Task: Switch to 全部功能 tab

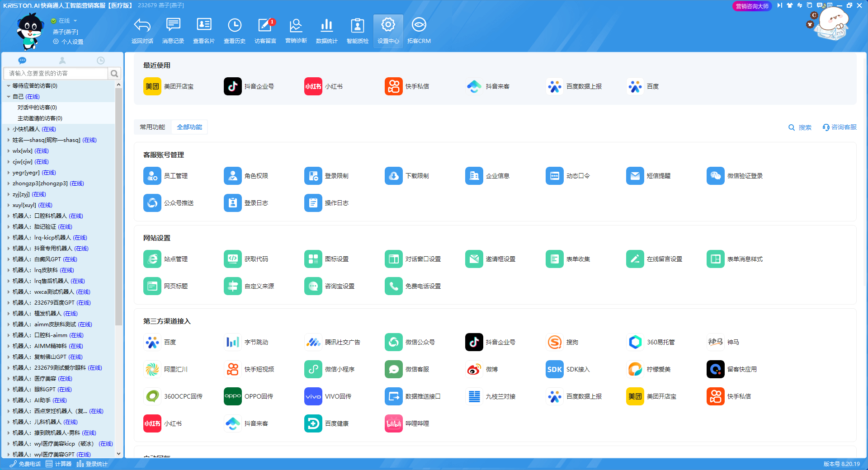Action: (x=189, y=127)
